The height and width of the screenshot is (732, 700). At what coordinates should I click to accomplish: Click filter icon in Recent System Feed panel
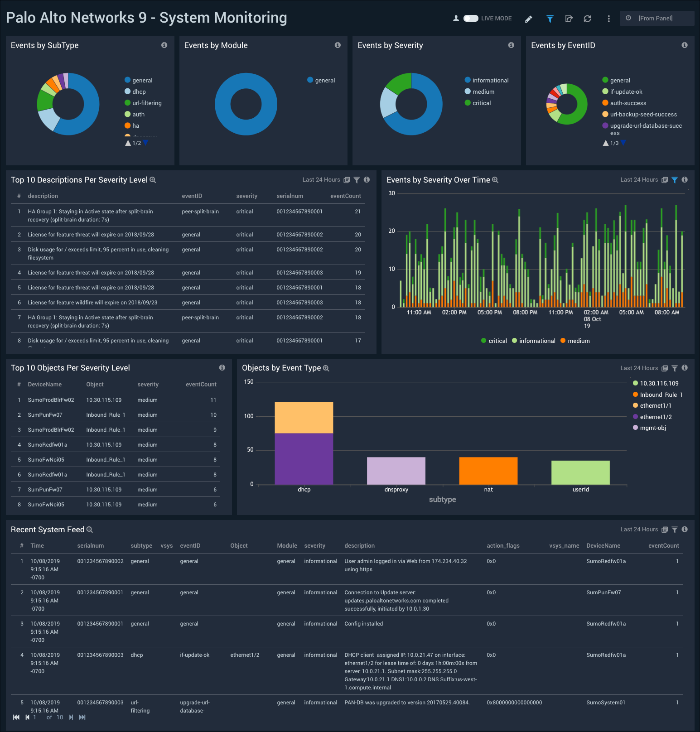point(675,530)
